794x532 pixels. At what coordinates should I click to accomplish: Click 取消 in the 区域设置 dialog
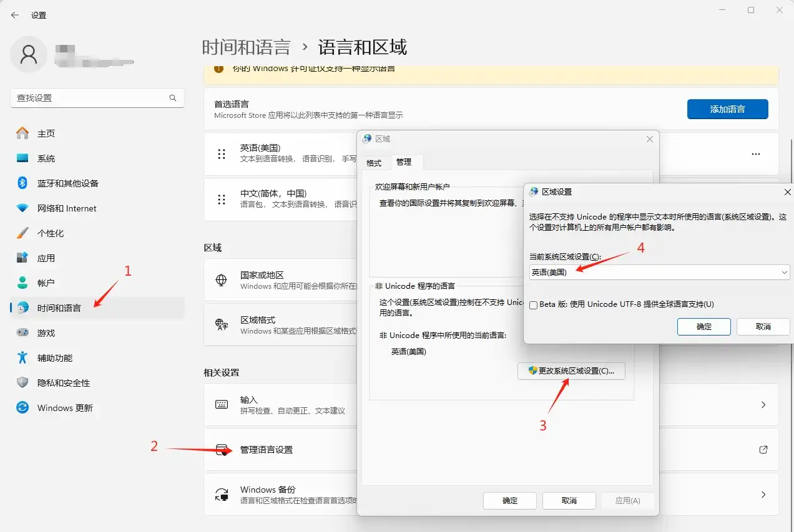(763, 327)
